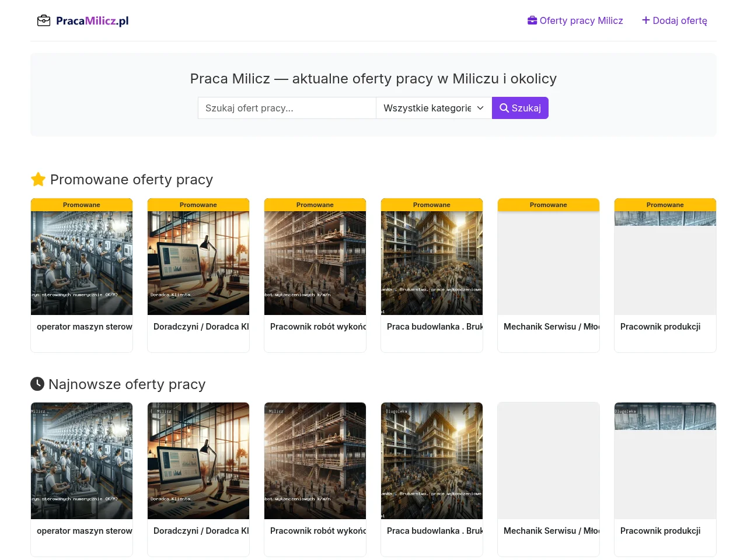Open newest Mechanik Serwisu placeholder image
Screen dimensions: 747x560
[549, 461]
